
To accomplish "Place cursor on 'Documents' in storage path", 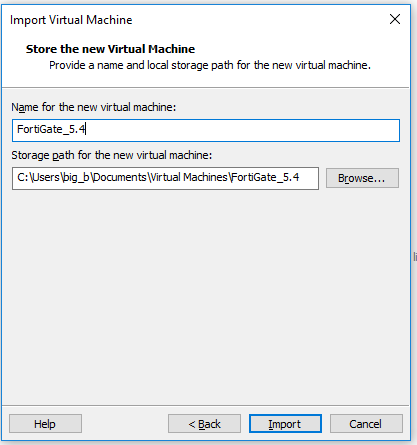I will pyautogui.click(x=120, y=177).
